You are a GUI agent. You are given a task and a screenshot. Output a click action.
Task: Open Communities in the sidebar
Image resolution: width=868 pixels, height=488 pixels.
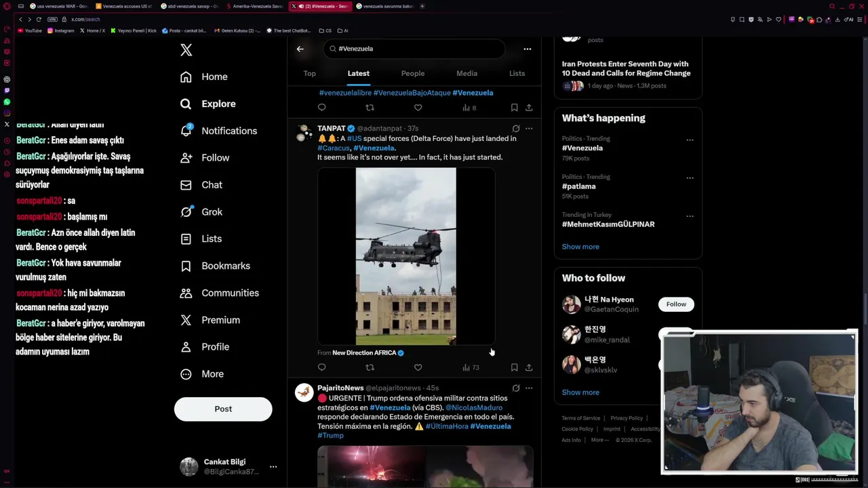(x=220, y=293)
